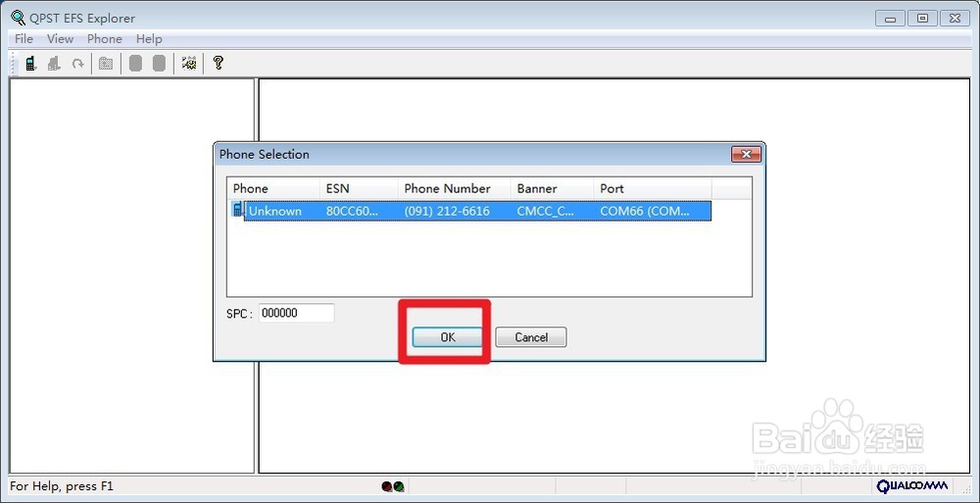980x503 pixels.
Task: Click the options starburst toolbar icon
Action: tap(189, 63)
